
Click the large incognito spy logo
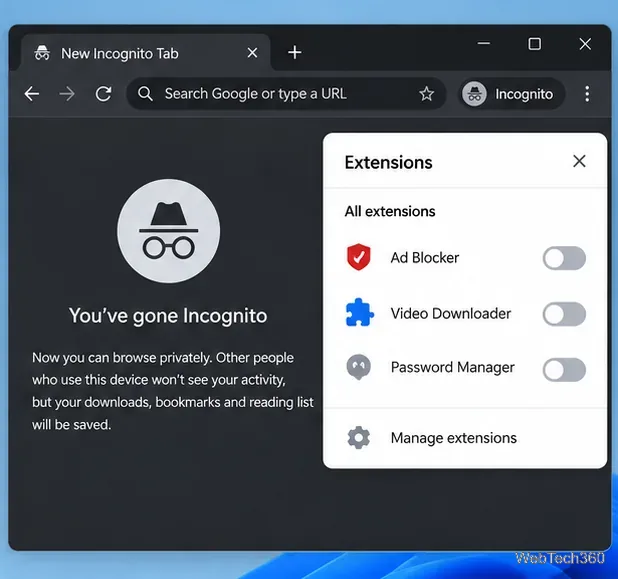pyautogui.click(x=169, y=231)
